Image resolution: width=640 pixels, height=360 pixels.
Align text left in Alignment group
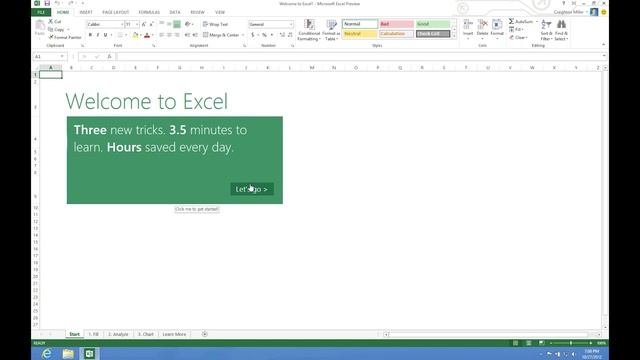pyautogui.click(x=162, y=35)
